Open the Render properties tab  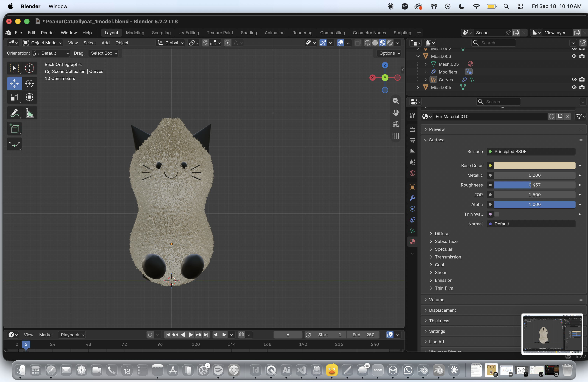[x=412, y=130]
